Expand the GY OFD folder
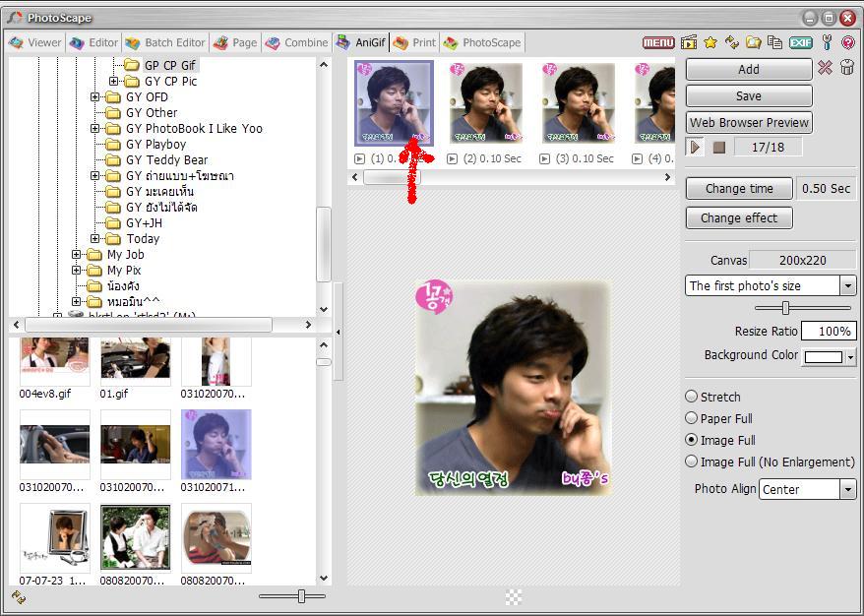 pyautogui.click(x=94, y=97)
